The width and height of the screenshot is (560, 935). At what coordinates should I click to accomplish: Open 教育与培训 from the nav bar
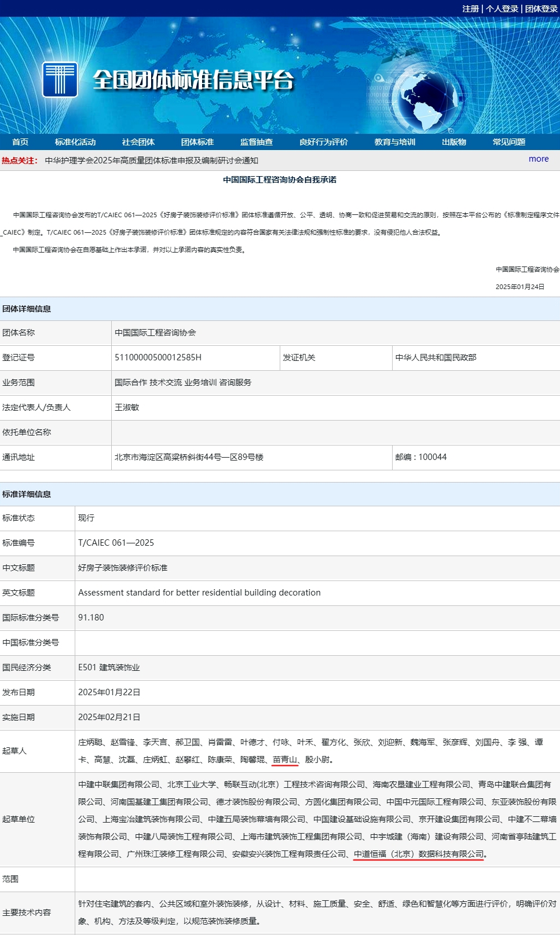click(395, 142)
